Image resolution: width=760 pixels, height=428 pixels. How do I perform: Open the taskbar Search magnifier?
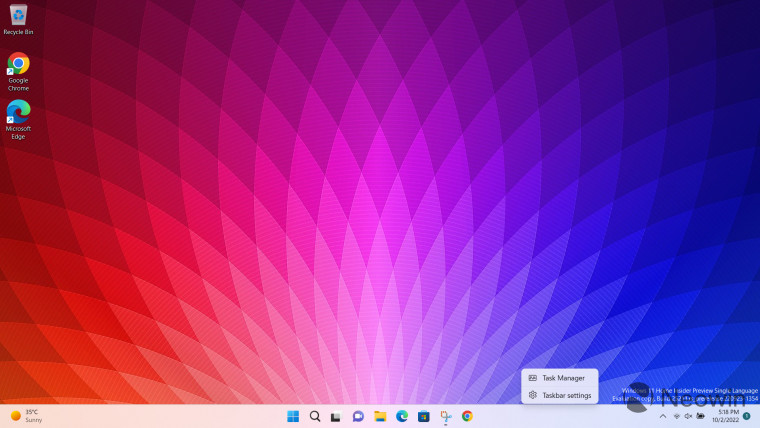point(315,416)
